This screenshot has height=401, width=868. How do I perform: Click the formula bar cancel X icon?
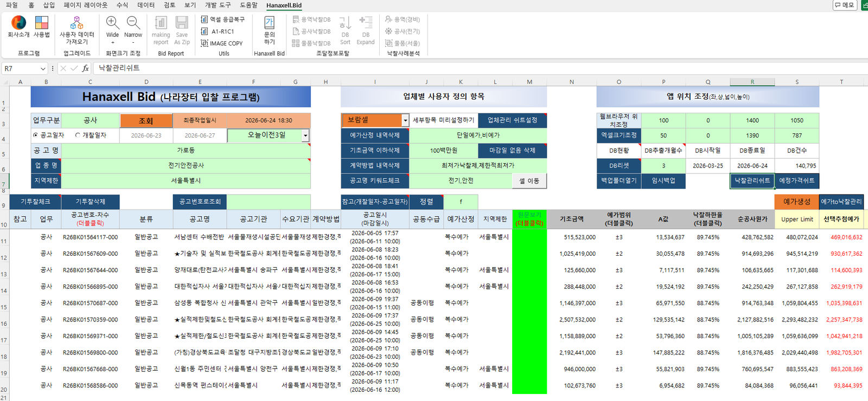tap(63, 68)
